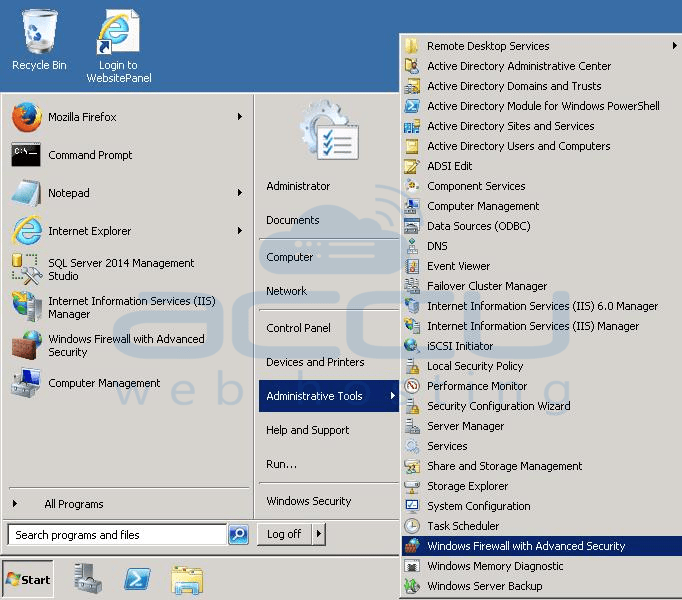Click the Task Scheduler clock icon
This screenshot has height=600, width=682.
coord(412,526)
